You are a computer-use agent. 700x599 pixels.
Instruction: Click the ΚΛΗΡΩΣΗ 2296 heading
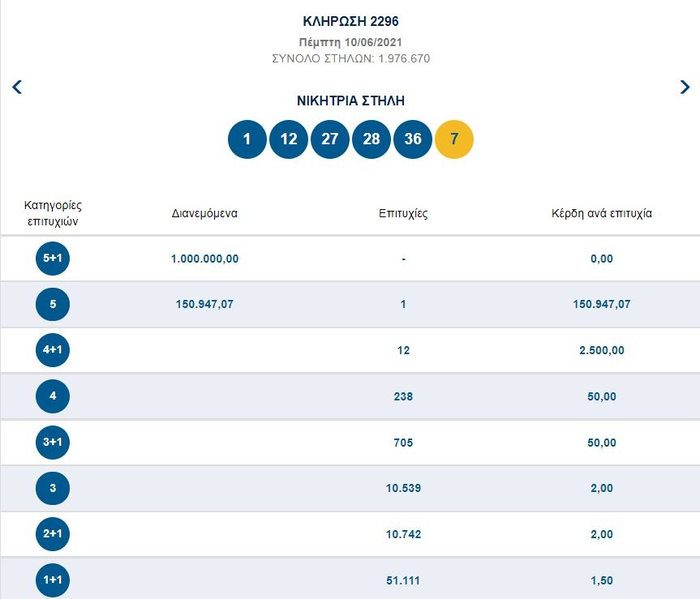[x=350, y=22]
